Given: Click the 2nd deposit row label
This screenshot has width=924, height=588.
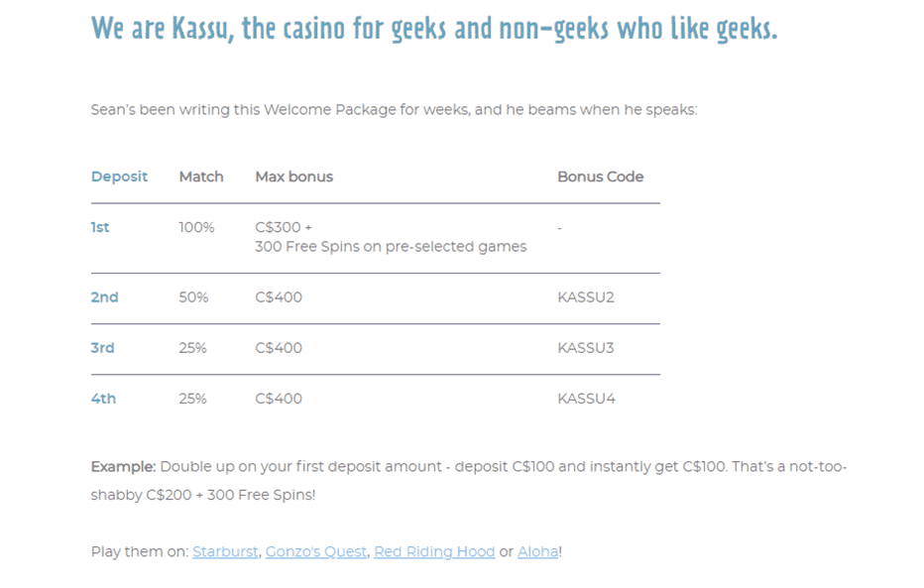Looking at the screenshot, I should tap(104, 296).
